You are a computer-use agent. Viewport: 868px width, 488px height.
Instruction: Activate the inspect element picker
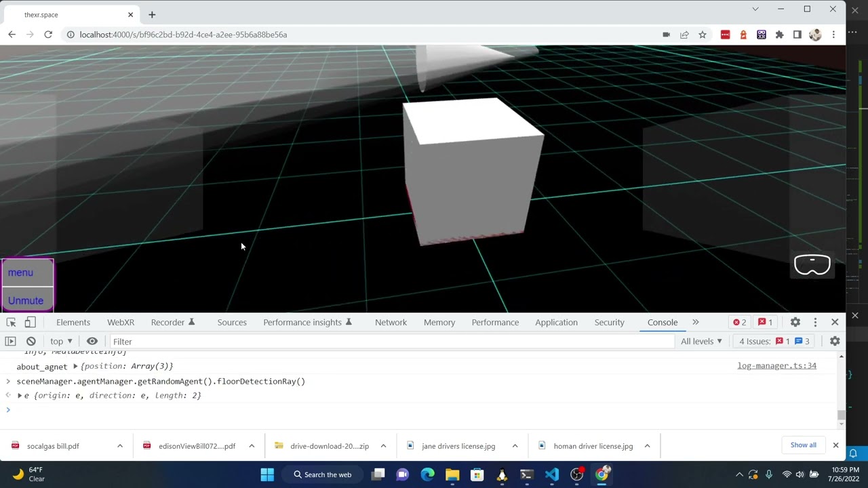[11, 322]
